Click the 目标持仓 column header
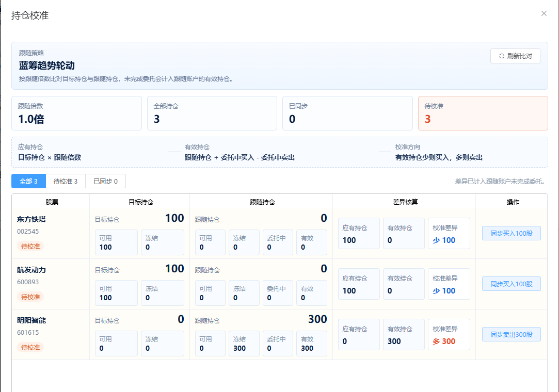 pyautogui.click(x=141, y=202)
